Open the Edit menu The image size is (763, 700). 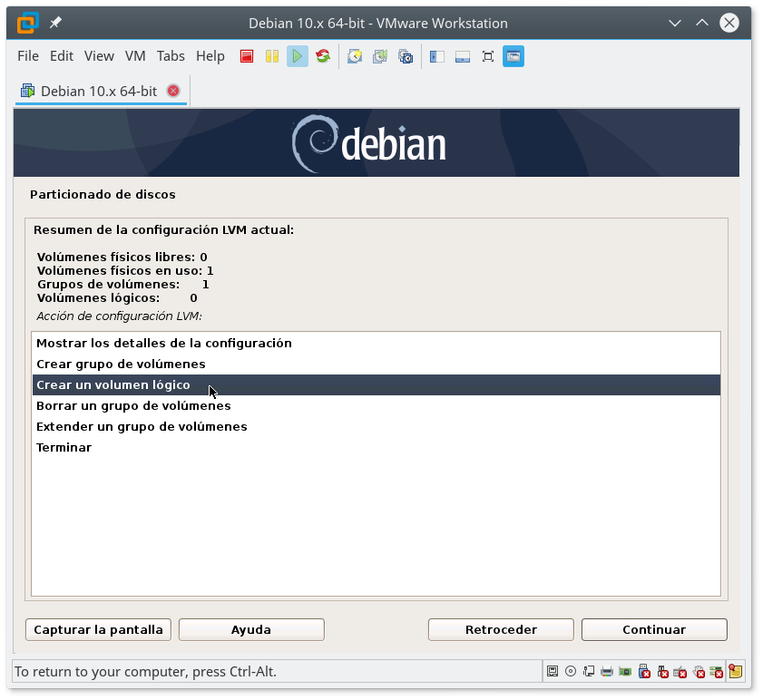[x=62, y=56]
